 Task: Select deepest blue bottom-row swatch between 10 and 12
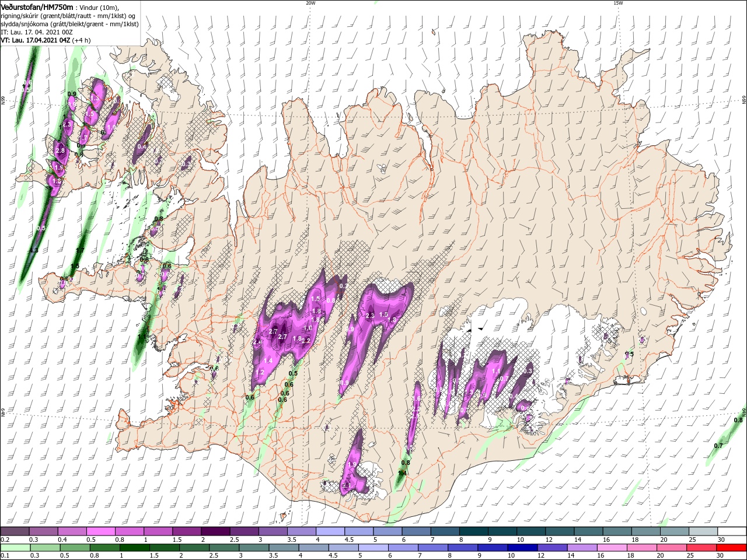coord(522,548)
